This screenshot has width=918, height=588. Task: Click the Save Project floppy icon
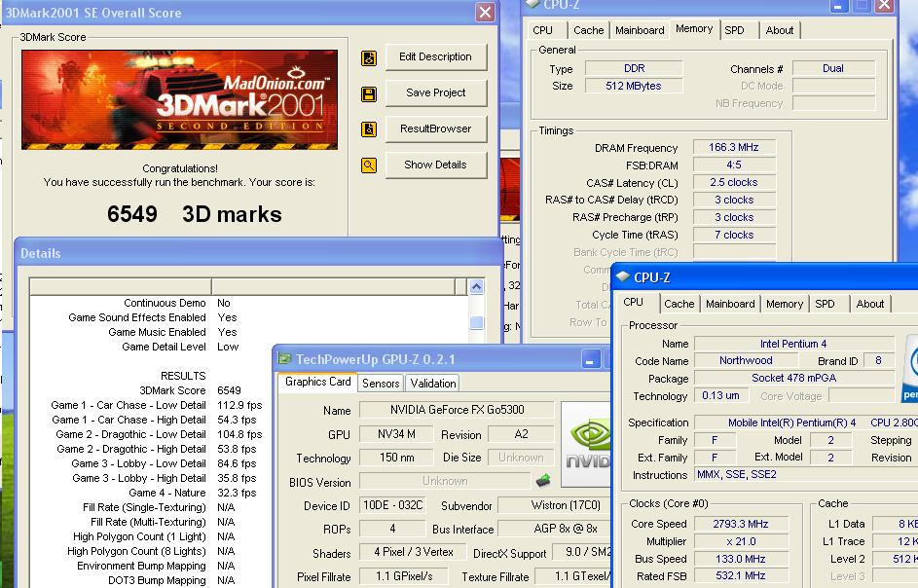[369, 93]
